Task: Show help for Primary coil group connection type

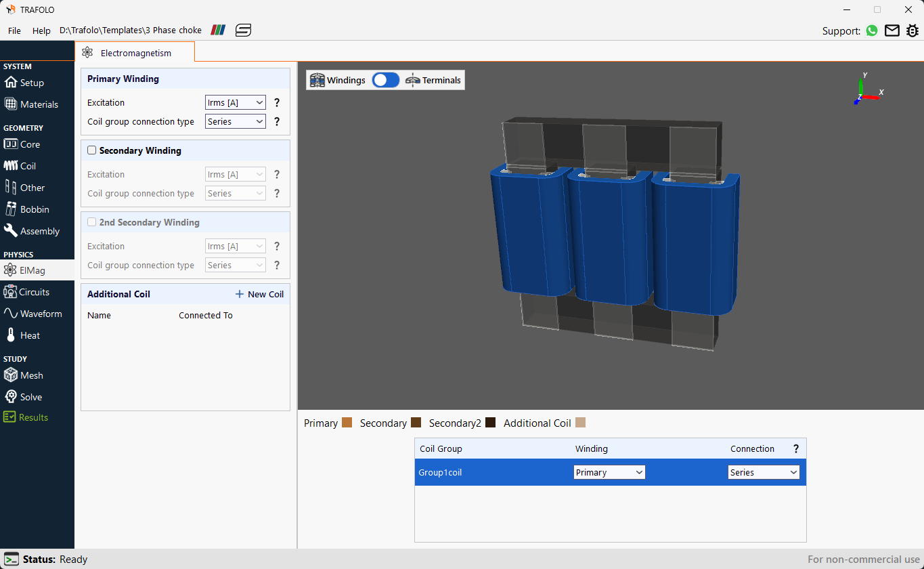Action: point(277,122)
